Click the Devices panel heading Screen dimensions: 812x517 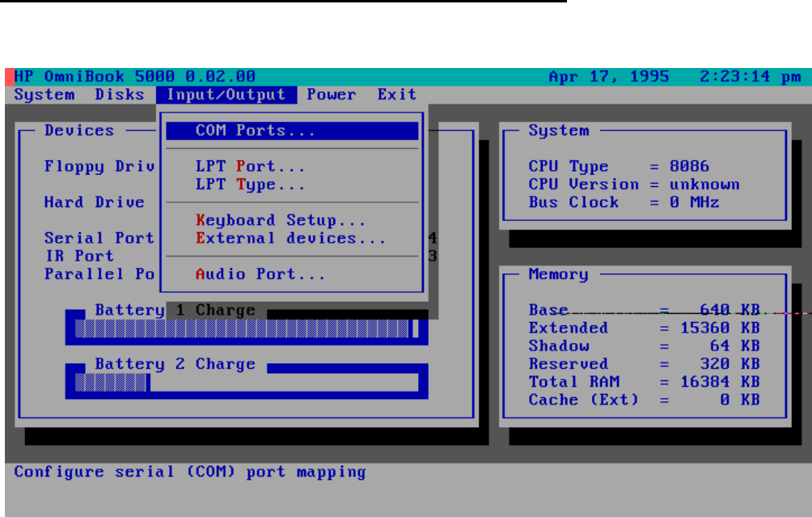click(79, 130)
